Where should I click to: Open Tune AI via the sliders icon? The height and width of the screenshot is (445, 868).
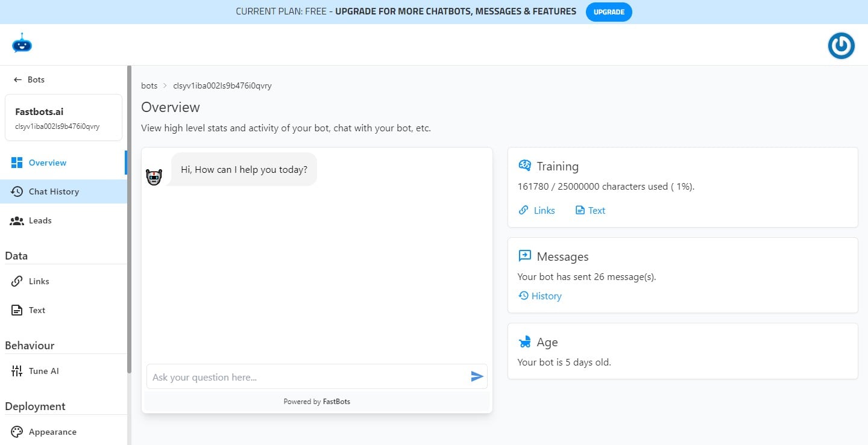(x=16, y=371)
